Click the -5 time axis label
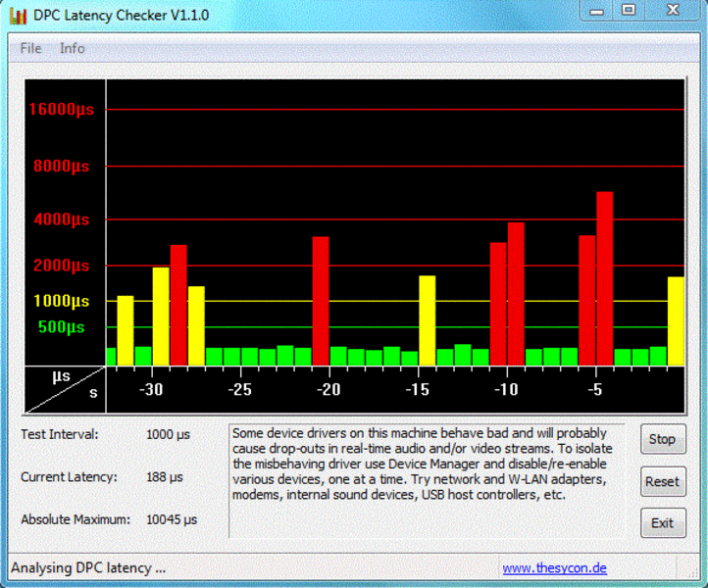 (595, 389)
